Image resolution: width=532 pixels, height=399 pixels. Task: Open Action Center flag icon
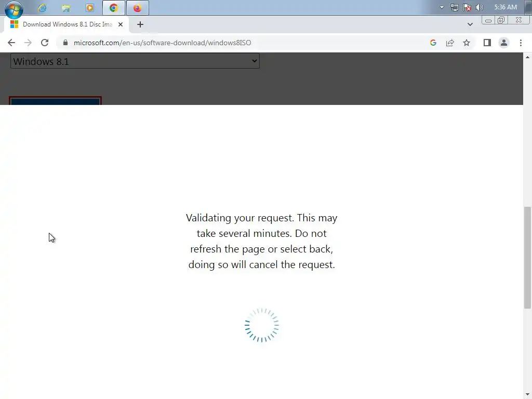(x=467, y=7)
